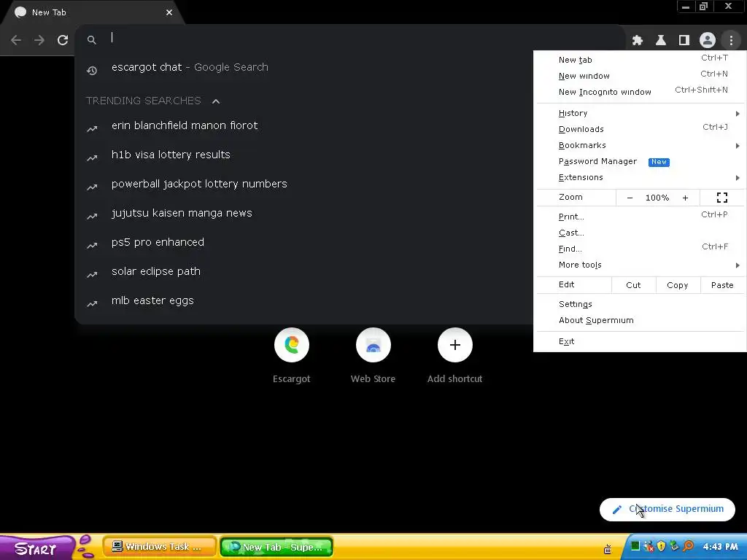Image resolution: width=747 pixels, height=560 pixels.
Task: Expand the More tools submenu
Action: point(640,265)
